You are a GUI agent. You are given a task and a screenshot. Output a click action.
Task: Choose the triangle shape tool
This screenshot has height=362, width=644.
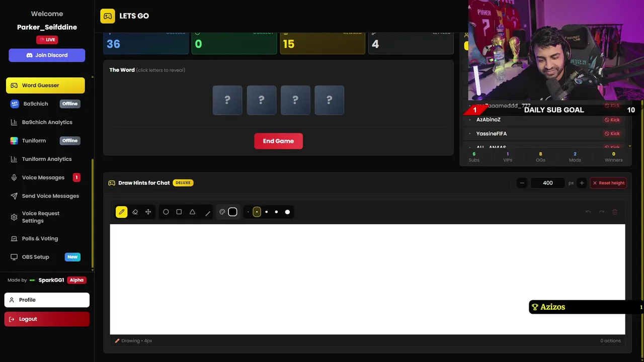click(192, 212)
